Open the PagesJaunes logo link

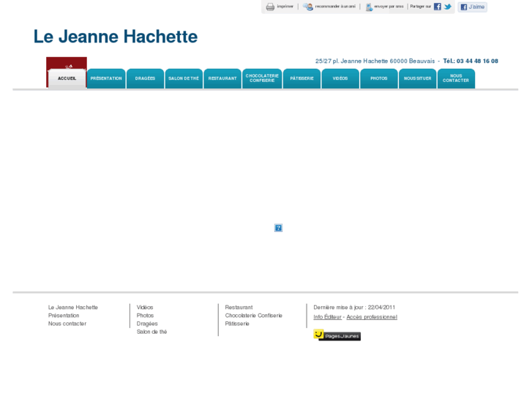coord(337,335)
